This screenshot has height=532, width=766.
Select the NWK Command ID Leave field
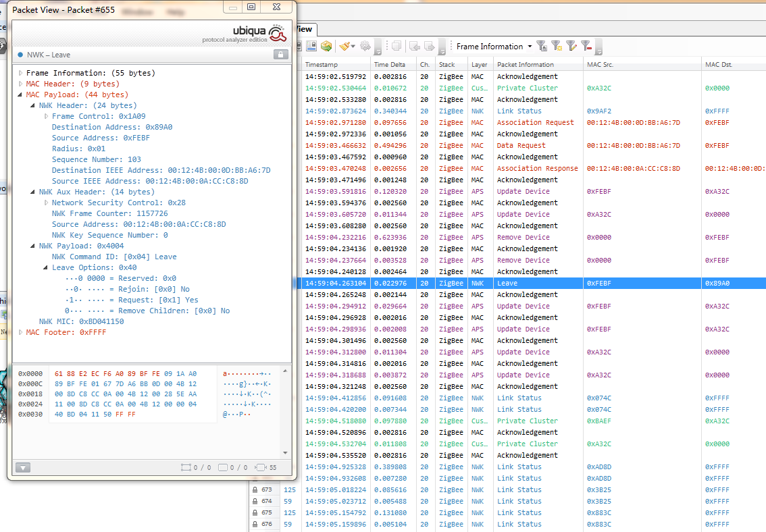(113, 257)
